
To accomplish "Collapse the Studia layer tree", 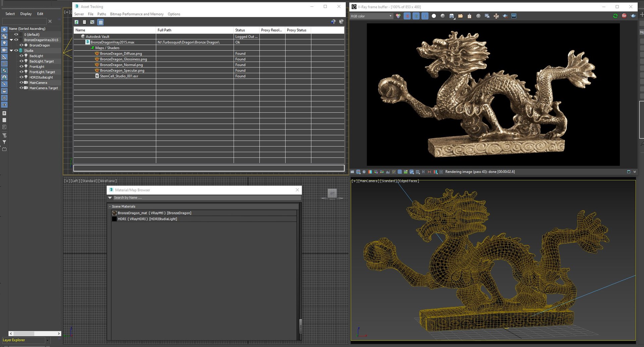I will 11,50.
